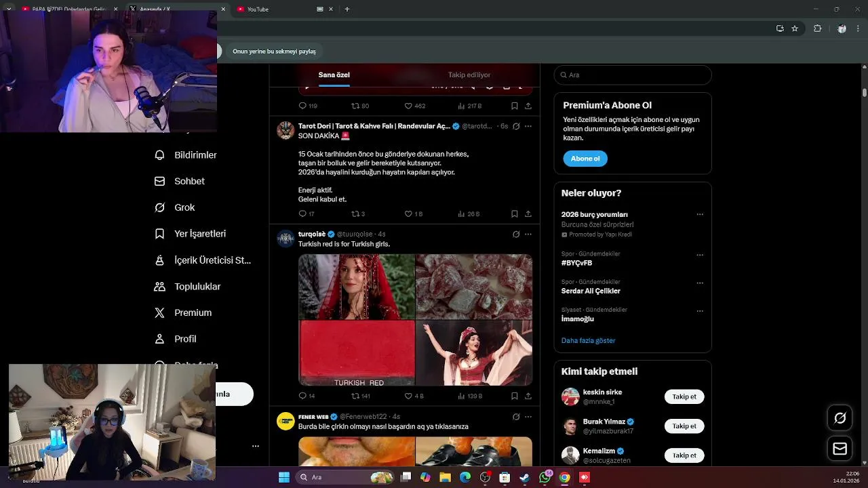Screen dimensions: 868x488
Task: Ask Grok about Tarot Dori post
Action: pyautogui.click(x=516, y=126)
